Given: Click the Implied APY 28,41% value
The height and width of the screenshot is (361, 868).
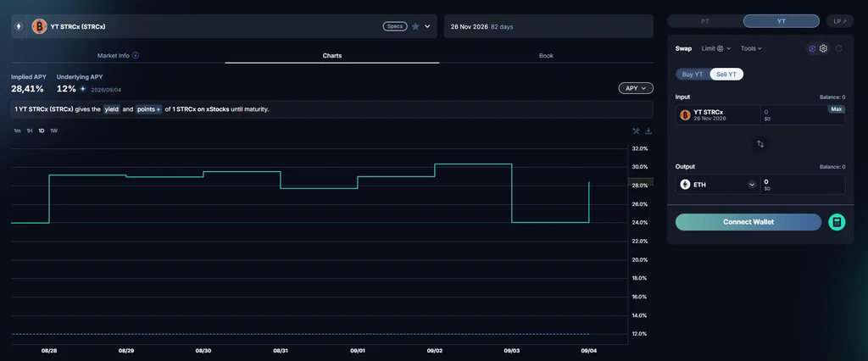Looking at the screenshot, I should click(x=27, y=89).
